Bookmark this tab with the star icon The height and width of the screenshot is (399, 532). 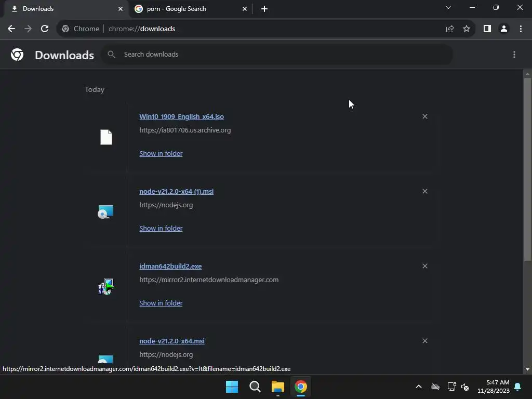467,29
